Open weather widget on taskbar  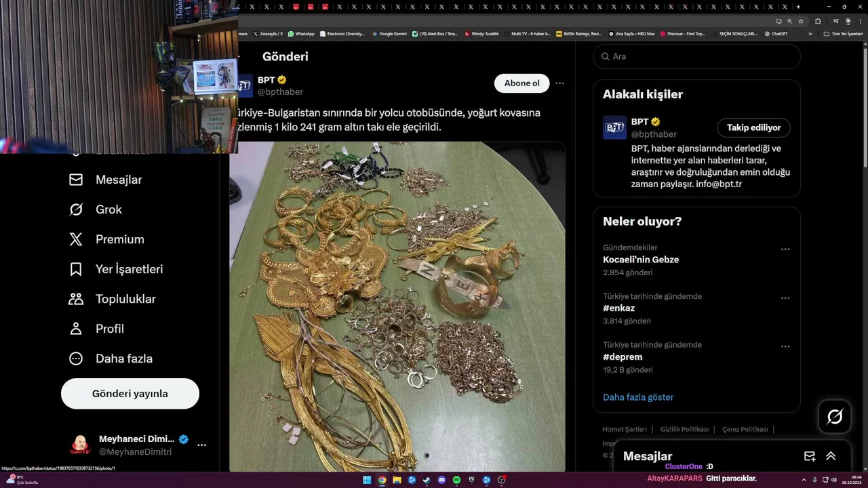click(x=22, y=480)
